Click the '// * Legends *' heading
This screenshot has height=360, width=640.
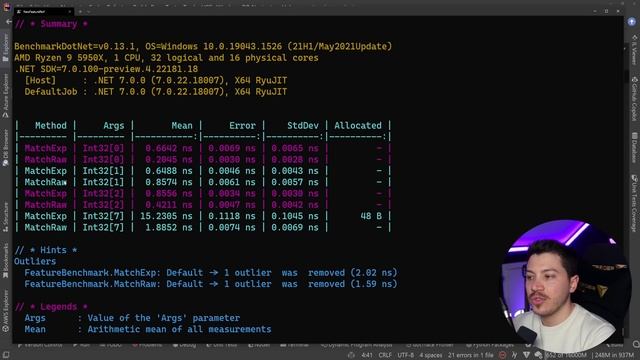51,307
